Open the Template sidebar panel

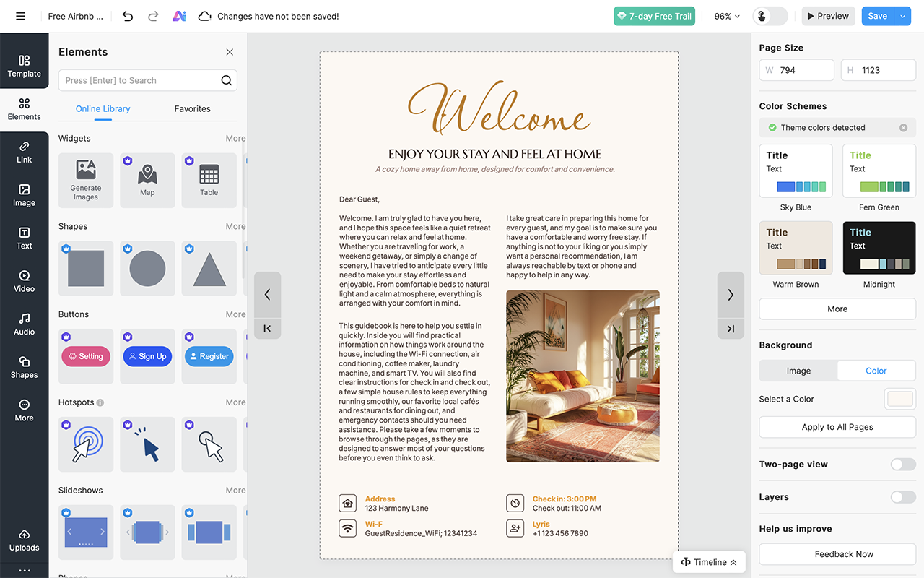pyautogui.click(x=25, y=66)
